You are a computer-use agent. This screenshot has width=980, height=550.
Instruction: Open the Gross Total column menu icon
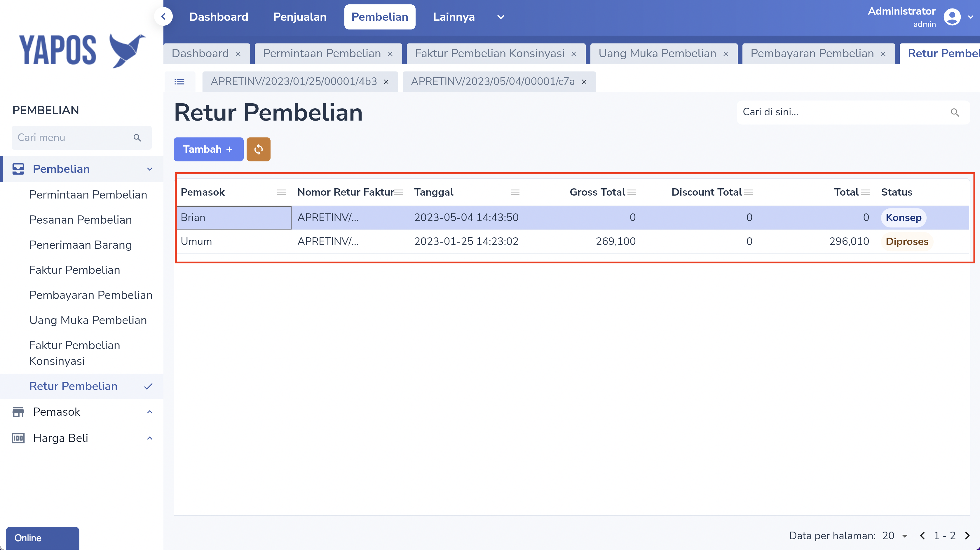(632, 192)
